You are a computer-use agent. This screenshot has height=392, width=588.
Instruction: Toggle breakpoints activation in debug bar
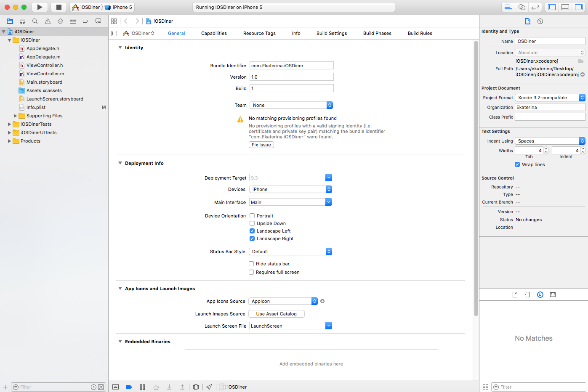click(129, 387)
